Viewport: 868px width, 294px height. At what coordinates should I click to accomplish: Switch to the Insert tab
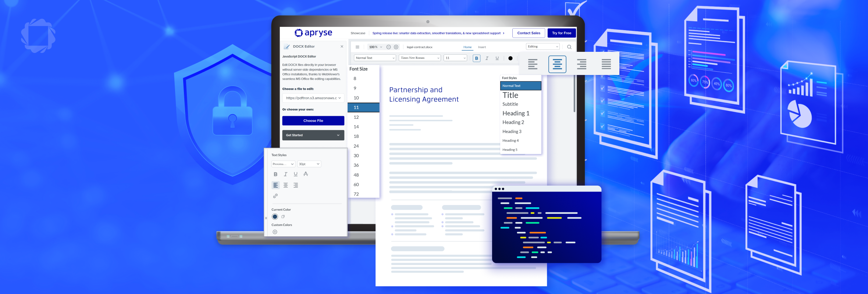pyautogui.click(x=482, y=47)
